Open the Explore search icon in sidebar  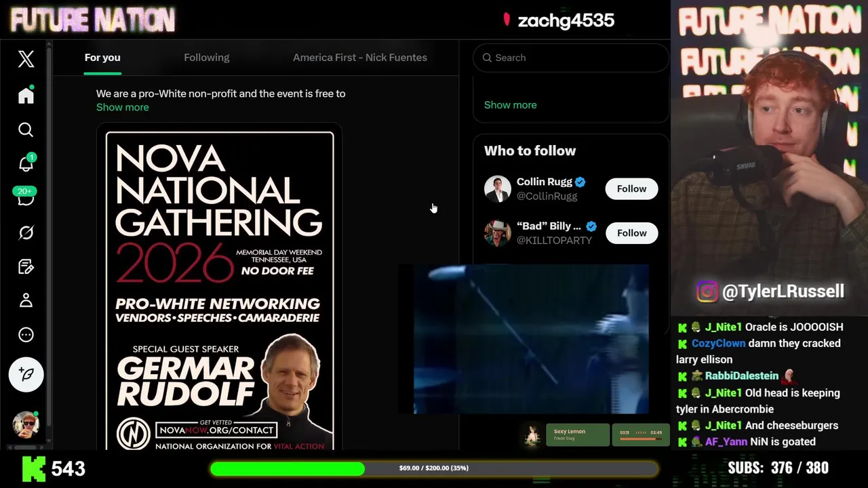(x=26, y=129)
